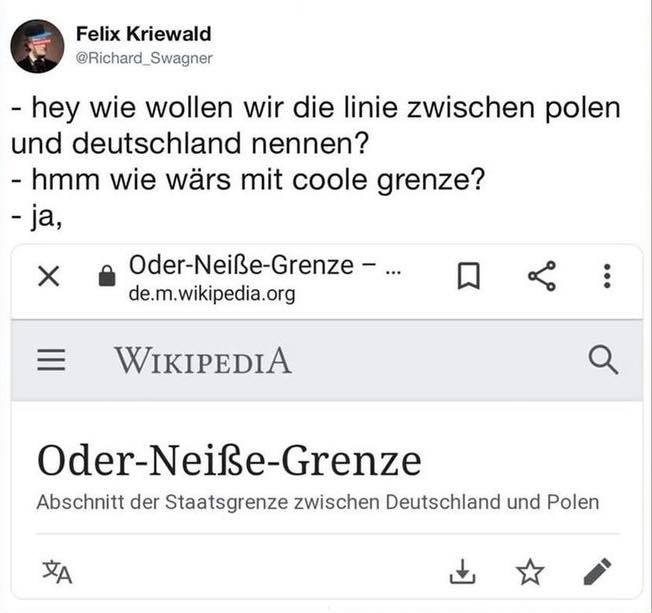Screen dimensions: 652x613
Task: Open Wikipedia search magnifier
Action: coord(604,360)
